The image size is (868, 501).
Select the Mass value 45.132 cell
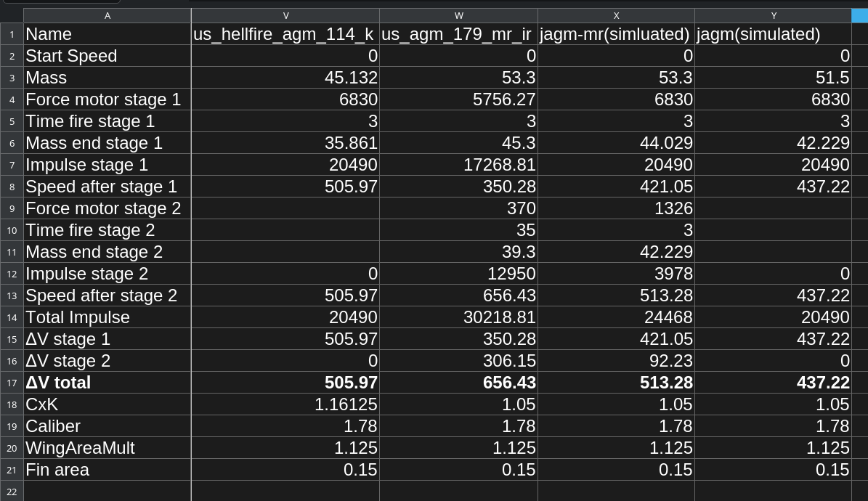pyautogui.click(x=285, y=78)
